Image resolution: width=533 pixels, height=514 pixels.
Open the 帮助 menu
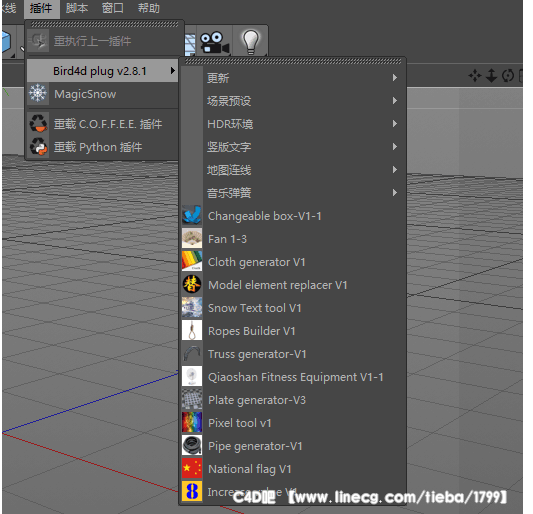tap(149, 8)
